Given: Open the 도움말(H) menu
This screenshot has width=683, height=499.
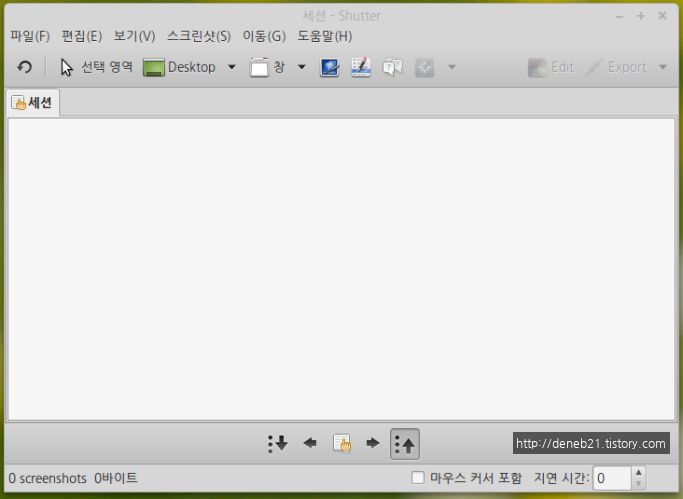Looking at the screenshot, I should click(325, 36).
